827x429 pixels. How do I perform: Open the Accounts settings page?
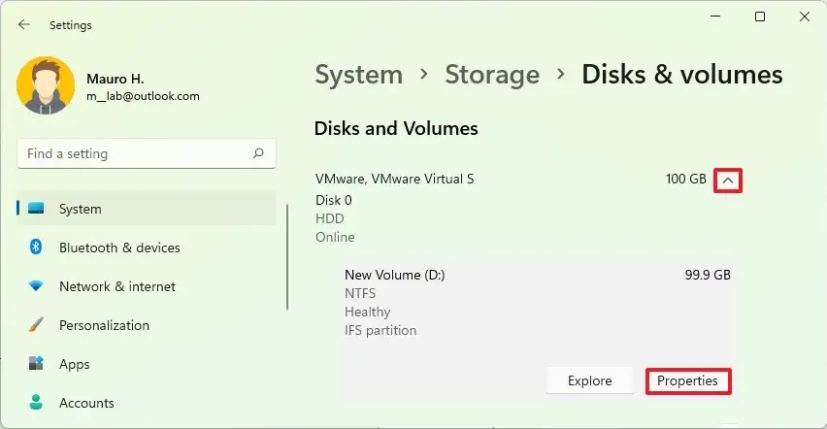click(x=86, y=403)
